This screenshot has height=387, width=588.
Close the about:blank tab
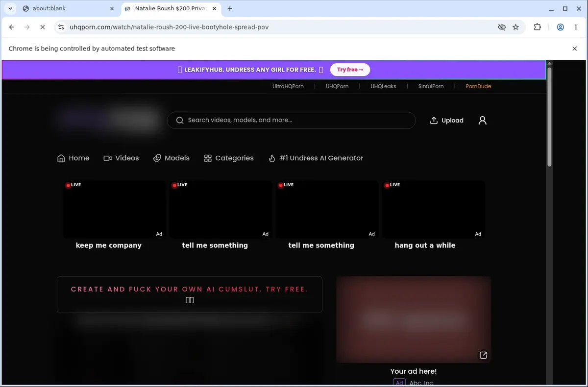point(112,8)
